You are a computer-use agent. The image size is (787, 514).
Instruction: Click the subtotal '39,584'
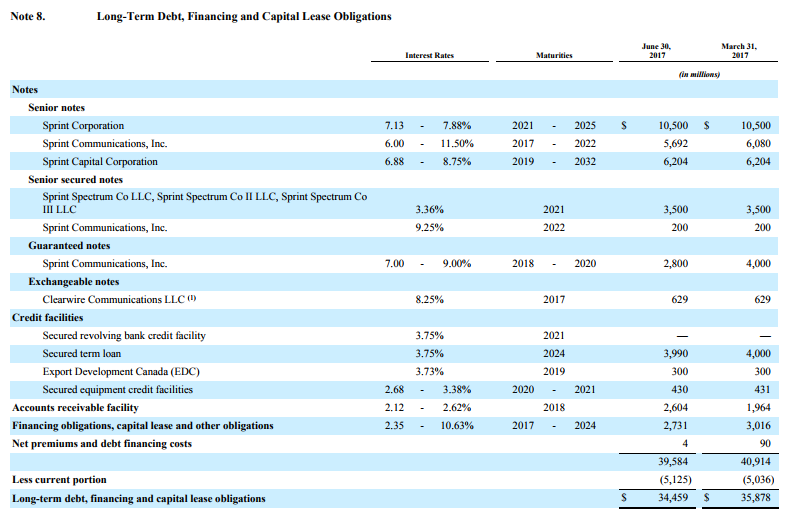[x=673, y=462]
